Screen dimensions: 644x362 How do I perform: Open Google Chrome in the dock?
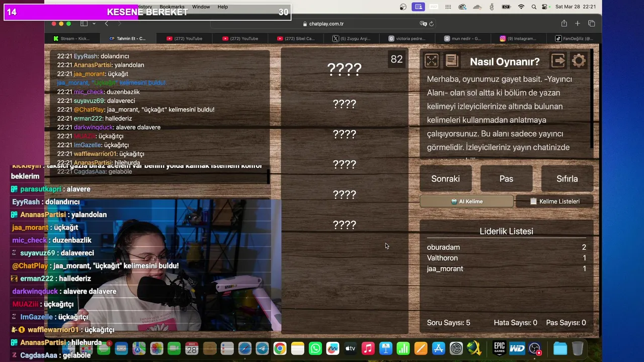(x=280, y=348)
